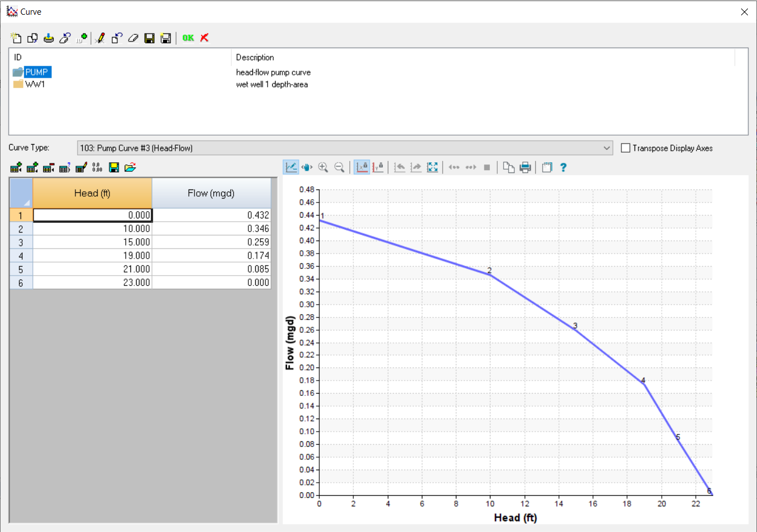Click the New curve icon

coord(16,38)
